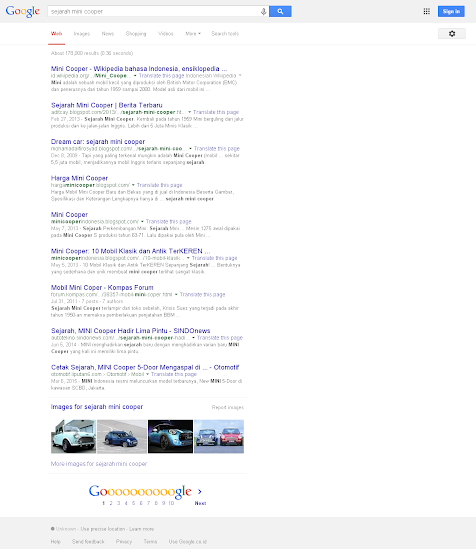This screenshot has width=476, height=549.
Task: Click the blue magnifier search button
Action: (280, 11)
